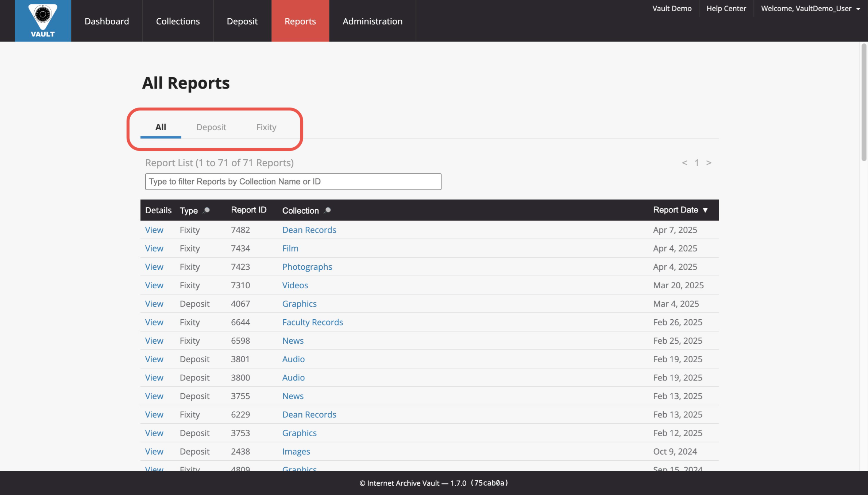
Task: Open the Dean Records collection link
Action: tap(309, 230)
